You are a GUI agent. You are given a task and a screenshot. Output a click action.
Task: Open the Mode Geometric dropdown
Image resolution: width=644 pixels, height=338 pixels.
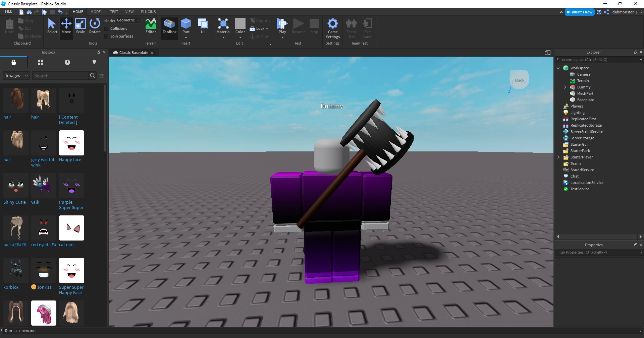pyautogui.click(x=128, y=20)
